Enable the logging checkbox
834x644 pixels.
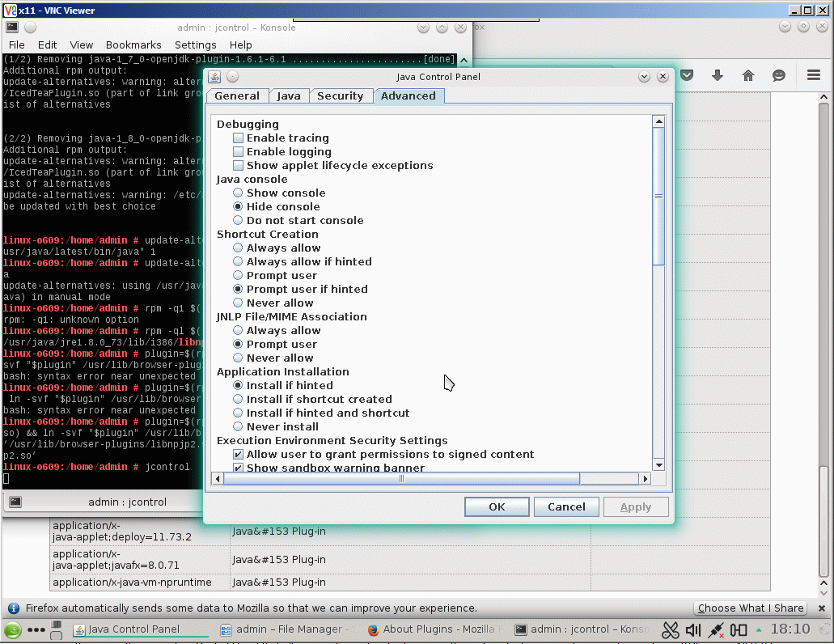239,152
